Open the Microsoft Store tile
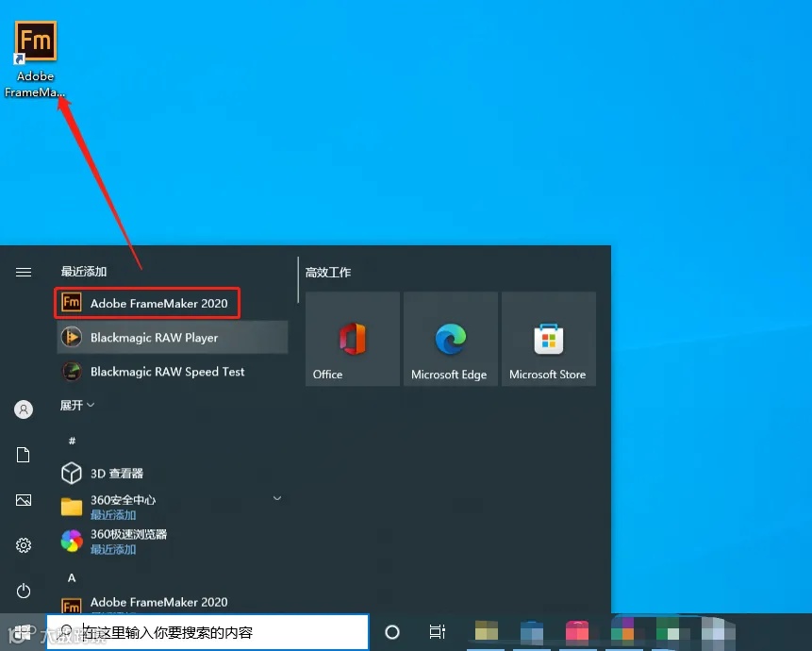This screenshot has height=651, width=812. 549,339
